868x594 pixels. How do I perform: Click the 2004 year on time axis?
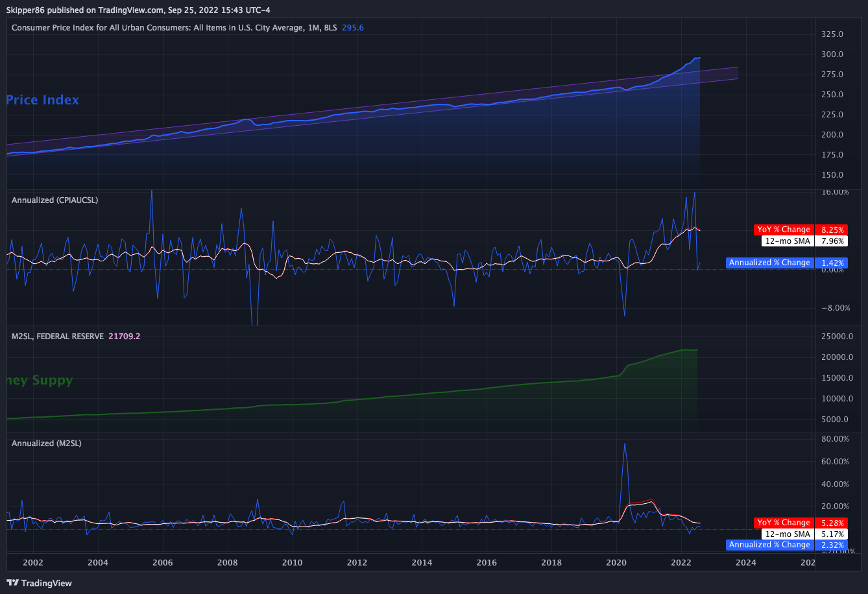[97, 562]
